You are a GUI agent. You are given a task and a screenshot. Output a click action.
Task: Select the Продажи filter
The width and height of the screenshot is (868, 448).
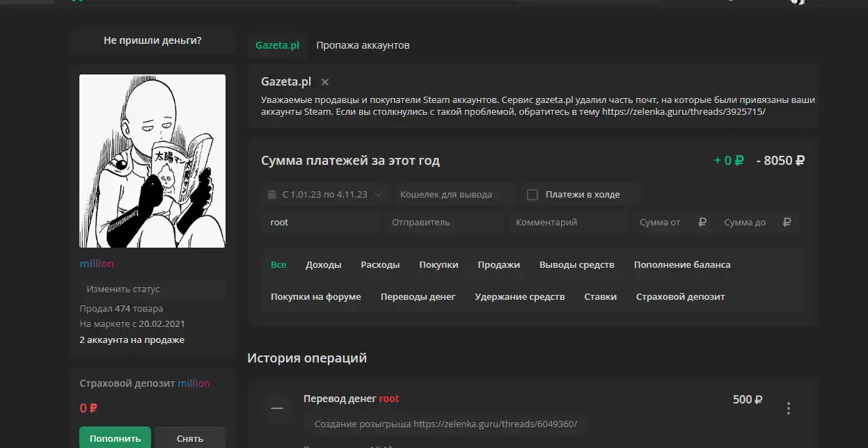[x=499, y=265]
